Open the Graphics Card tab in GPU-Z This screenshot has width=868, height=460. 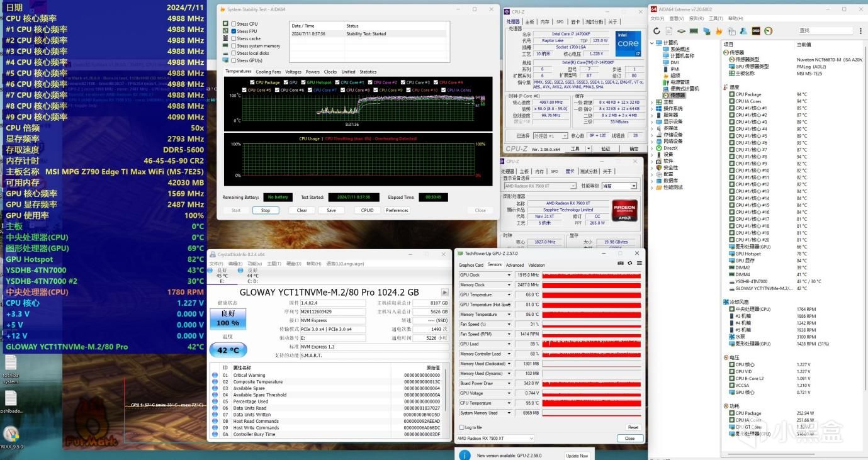tap(471, 265)
